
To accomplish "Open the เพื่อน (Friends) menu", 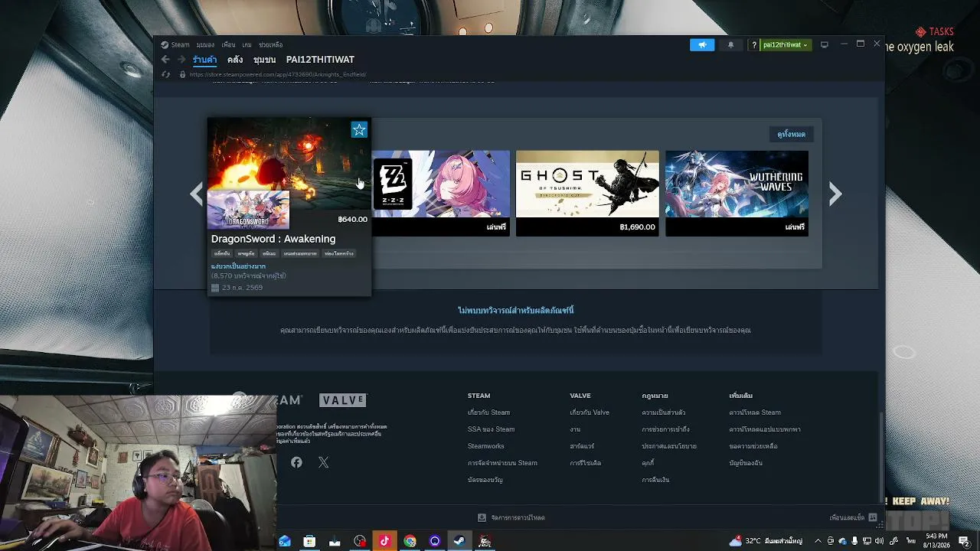I will pos(228,44).
